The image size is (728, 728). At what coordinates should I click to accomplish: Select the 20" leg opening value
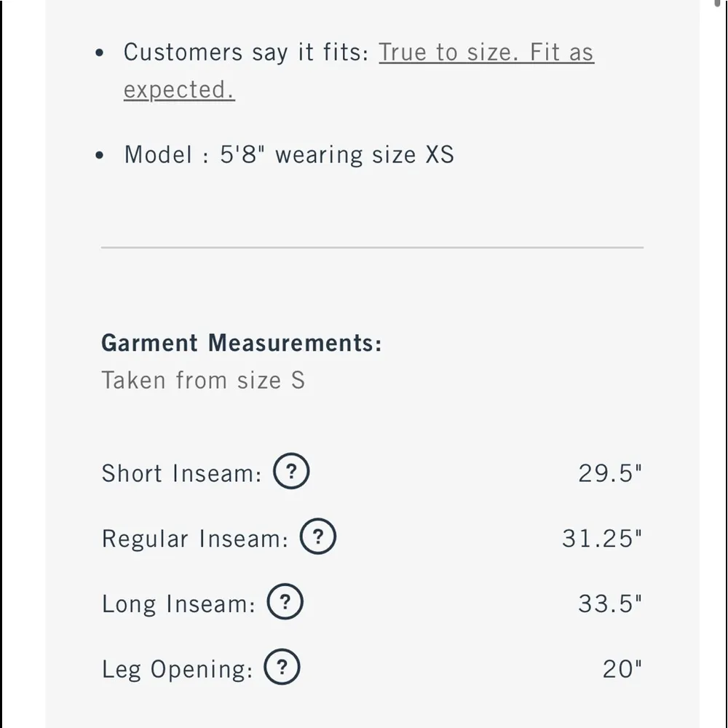622,669
